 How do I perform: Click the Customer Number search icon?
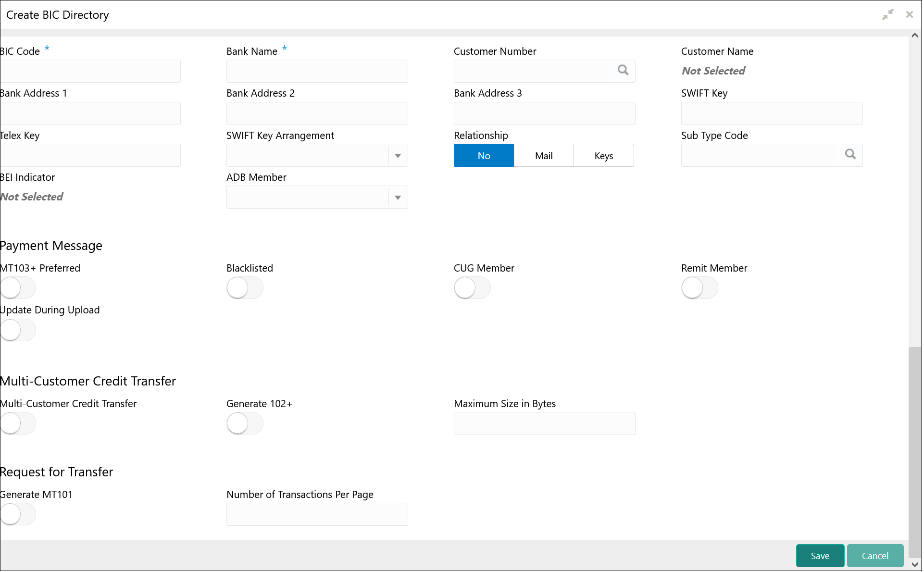tap(623, 70)
